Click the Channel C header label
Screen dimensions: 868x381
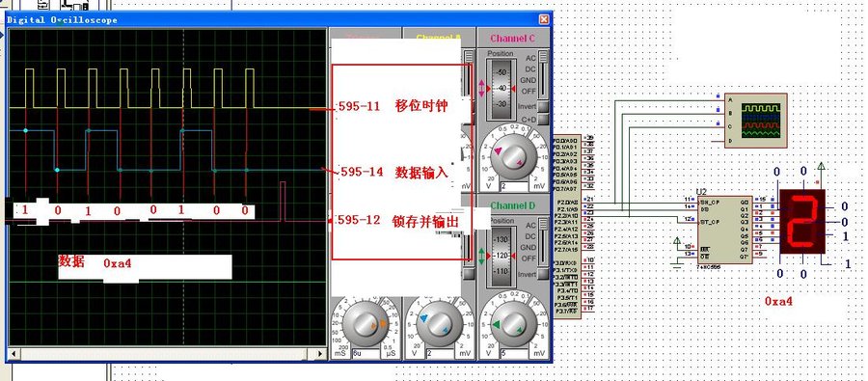click(513, 39)
